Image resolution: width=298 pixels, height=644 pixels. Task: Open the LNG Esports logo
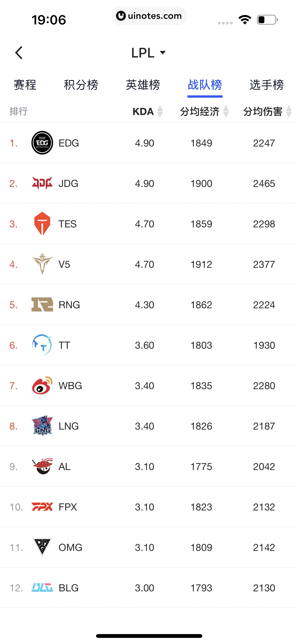[x=42, y=426]
